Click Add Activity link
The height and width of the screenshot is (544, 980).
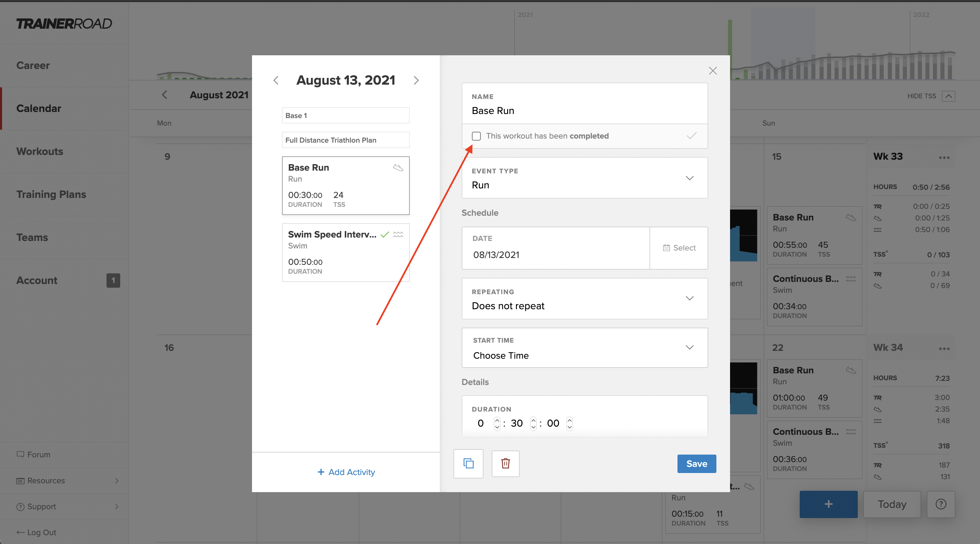coord(346,472)
